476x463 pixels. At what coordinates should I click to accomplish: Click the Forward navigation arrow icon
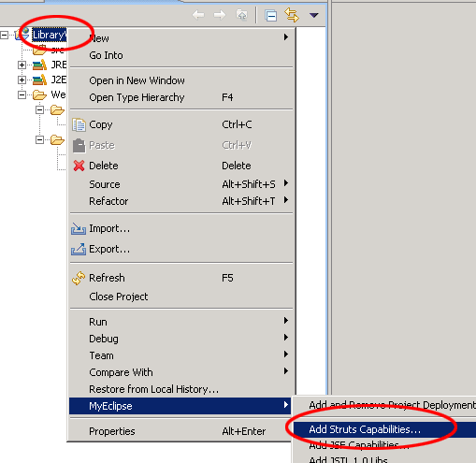click(x=220, y=15)
